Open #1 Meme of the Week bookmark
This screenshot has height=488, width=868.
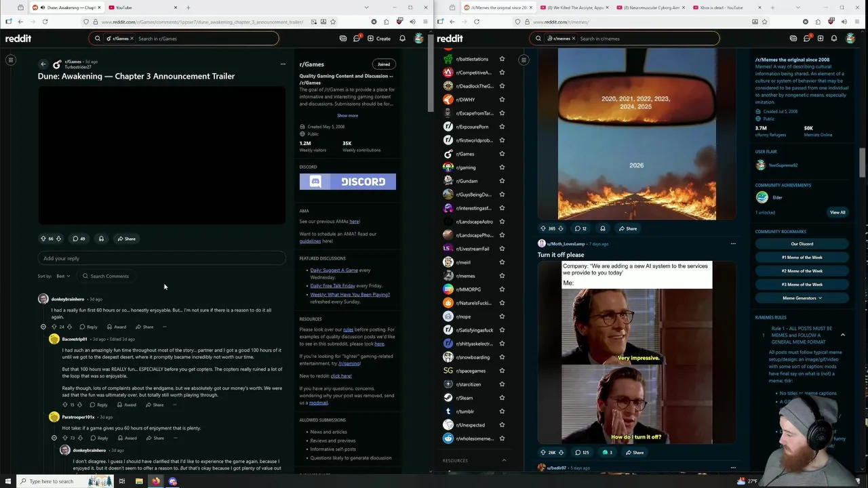pos(802,258)
